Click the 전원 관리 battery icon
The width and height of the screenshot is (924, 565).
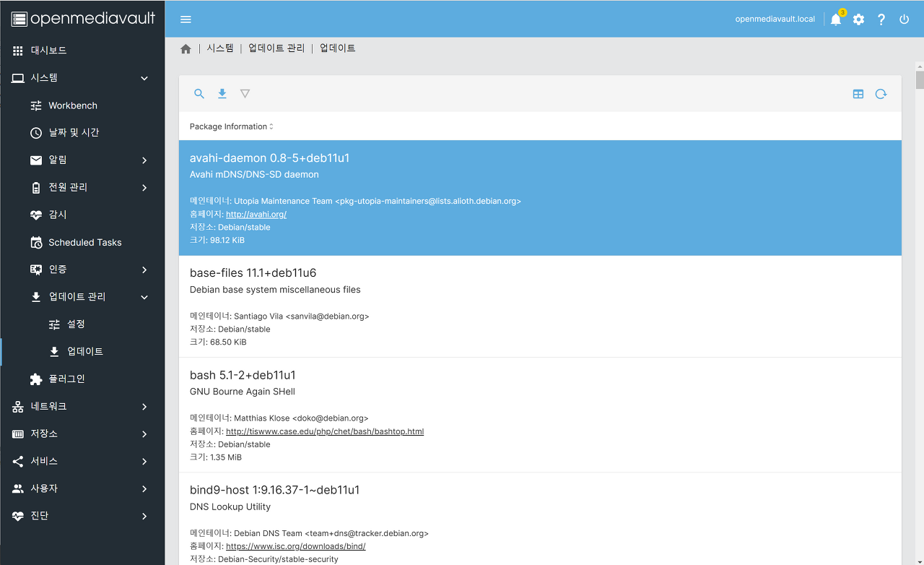click(x=36, y=188)
